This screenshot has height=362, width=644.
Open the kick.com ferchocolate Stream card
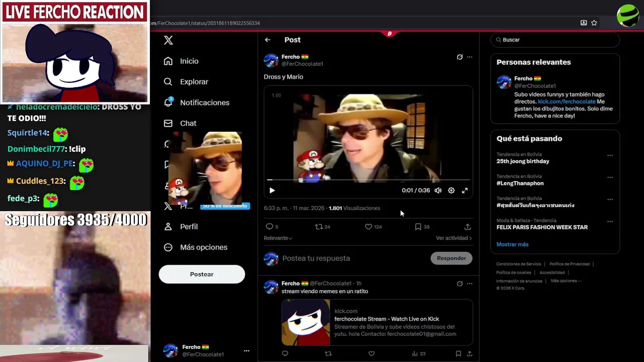377,323
